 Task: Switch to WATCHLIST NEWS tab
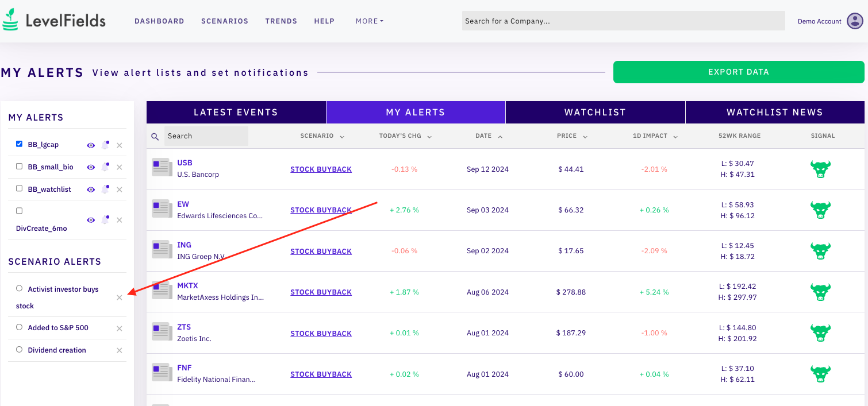775,113
